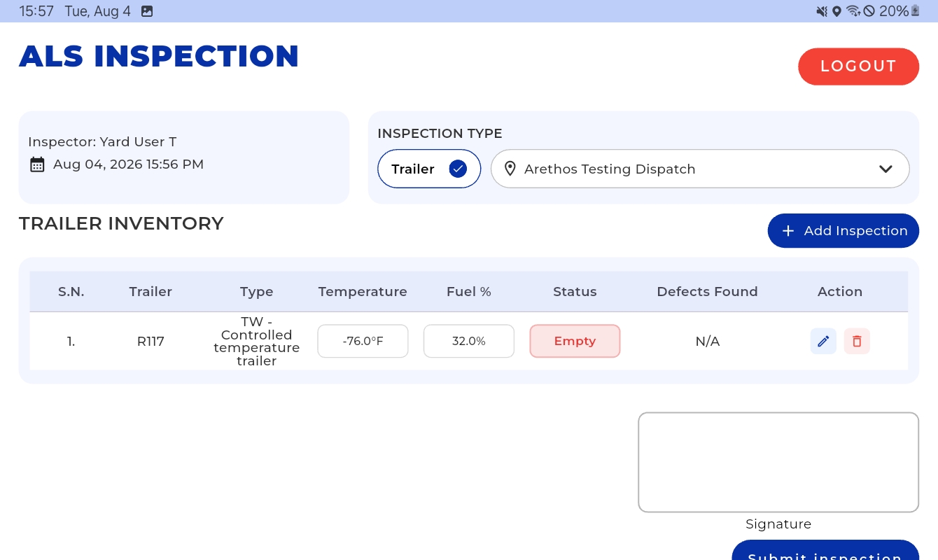Tap the battery icon in status bar
Viewport: 938px width, 560px height.
click(x=915, y=11)
